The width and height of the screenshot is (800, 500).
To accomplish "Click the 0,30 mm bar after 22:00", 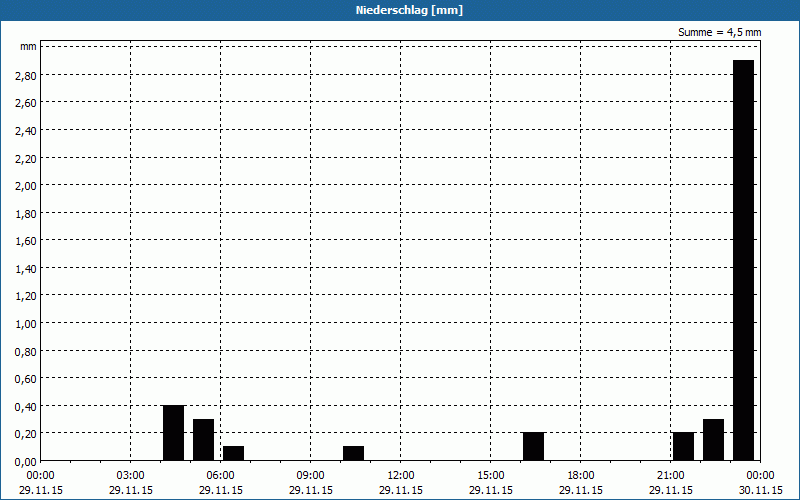I will (713, 440).
